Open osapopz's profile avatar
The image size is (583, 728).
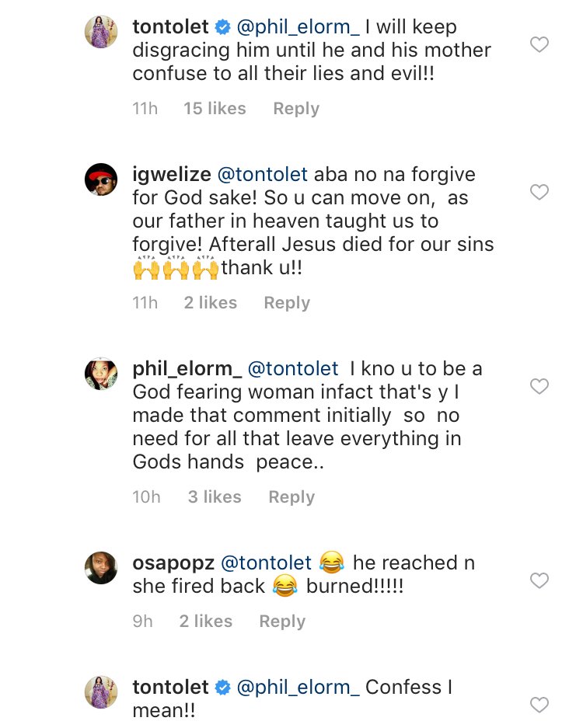tap(101, 568)
